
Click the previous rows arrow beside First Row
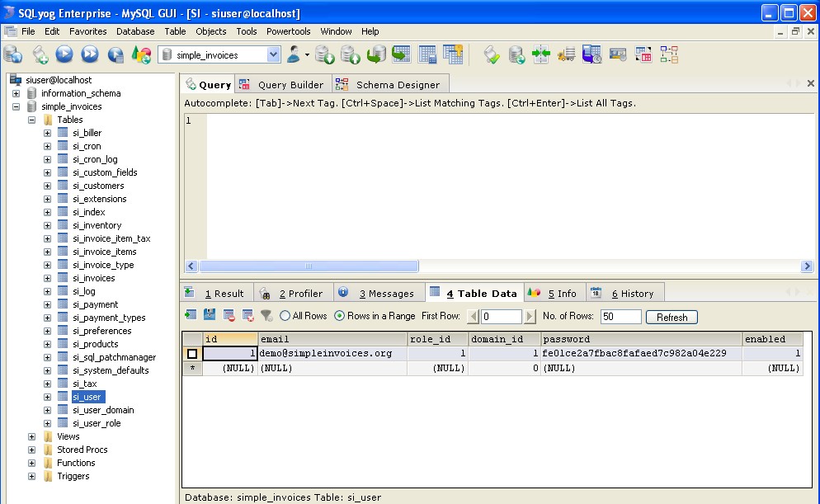[x=474, y=316]
